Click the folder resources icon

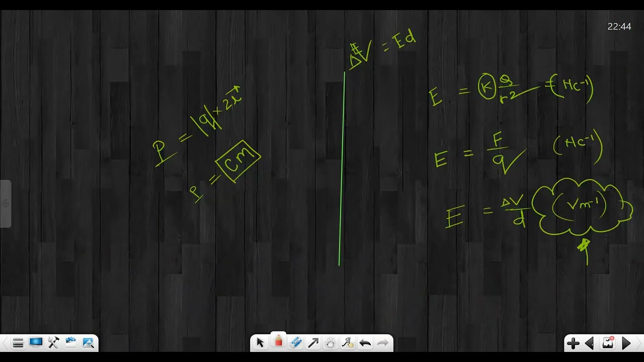click(x=70, y=343)
